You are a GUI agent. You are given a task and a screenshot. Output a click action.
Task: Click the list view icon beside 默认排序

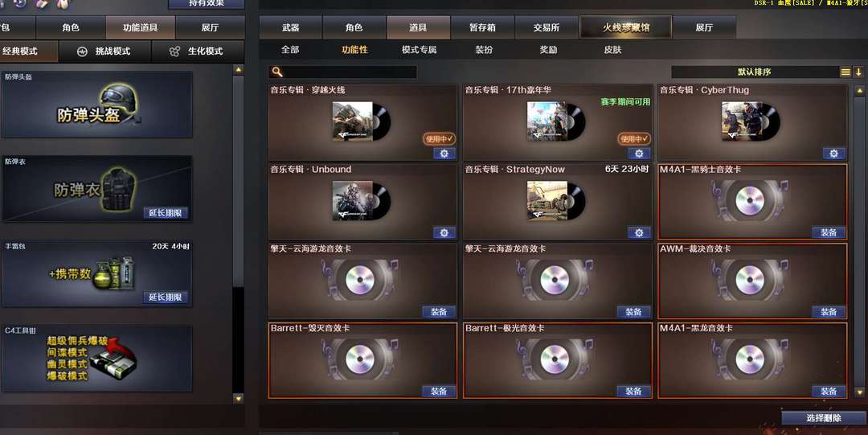pyautogui.click(x=845, y=72)
